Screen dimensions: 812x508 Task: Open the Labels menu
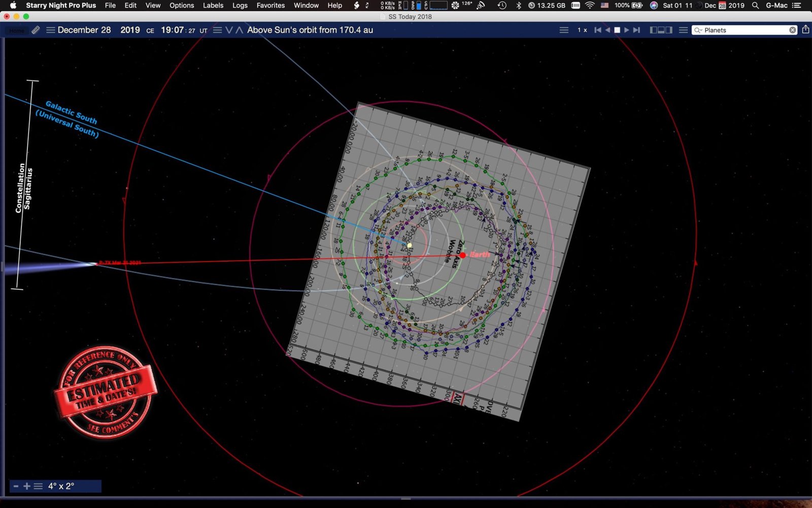click(213, 5)
